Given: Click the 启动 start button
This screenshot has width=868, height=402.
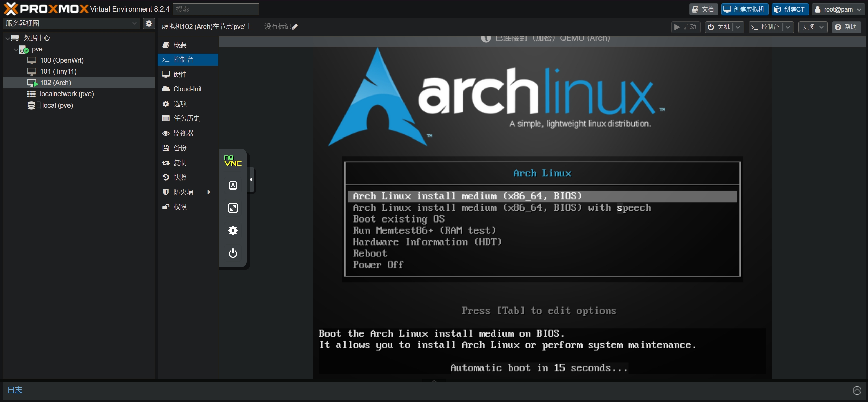Looking at the screenshot, I should [686, 27].
